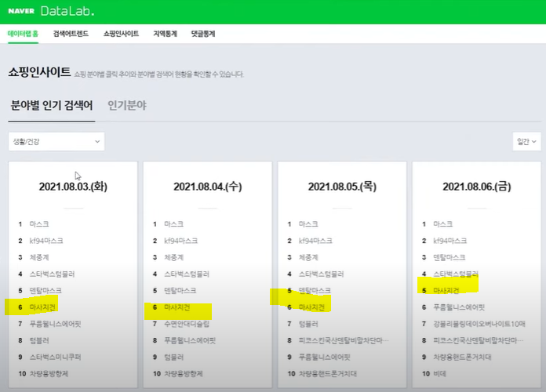Open kf94마스크 in the 08.04 list
Image resolution: width=546 pixels, height=392 pixels.
click(x=180, y=241)
